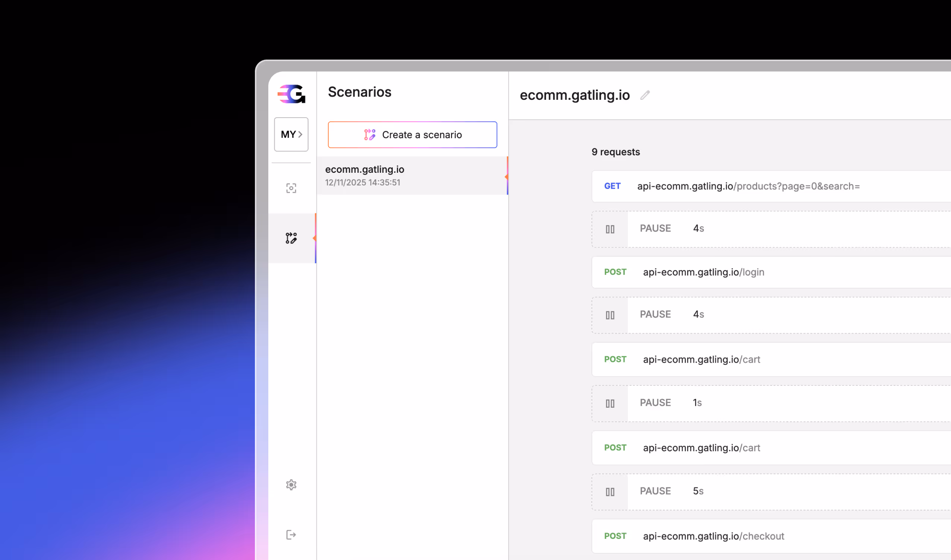The image size is (951, 560).
Task: Click pencil icon to rename ecomm.gatling.io
Action: coord(645,95)
